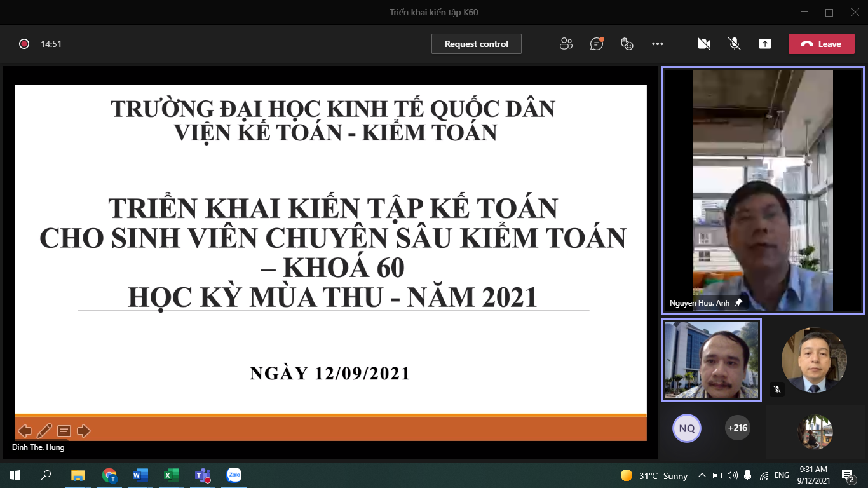Click the pin icon beside Nguyen Huu. Anh
This screenshot has height=488, width=868.
coord(738,303)
